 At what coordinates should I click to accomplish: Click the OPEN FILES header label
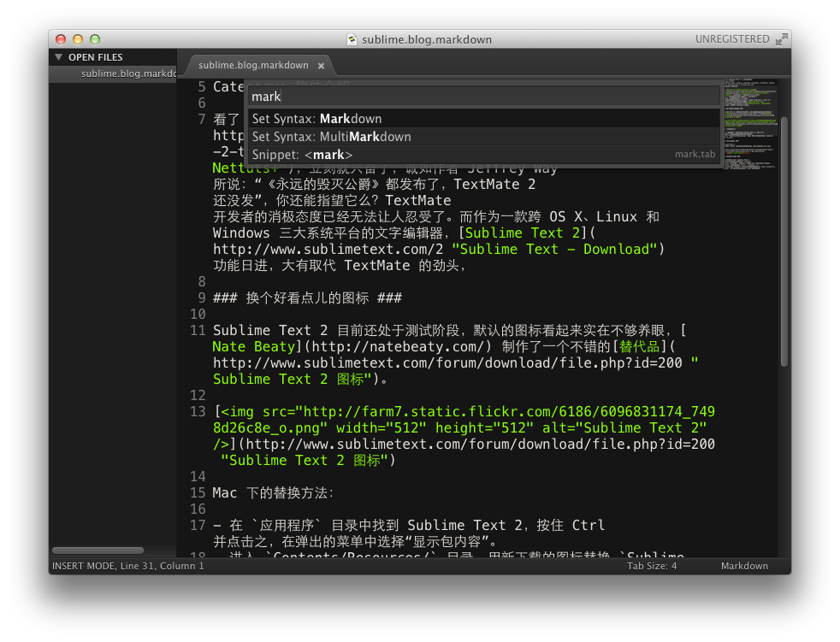(95, 57)
